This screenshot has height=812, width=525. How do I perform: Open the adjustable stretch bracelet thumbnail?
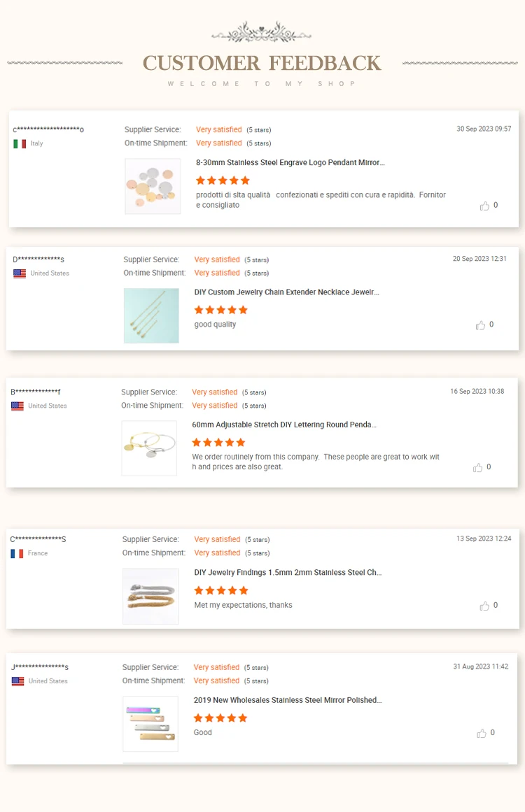coord(149,448)
